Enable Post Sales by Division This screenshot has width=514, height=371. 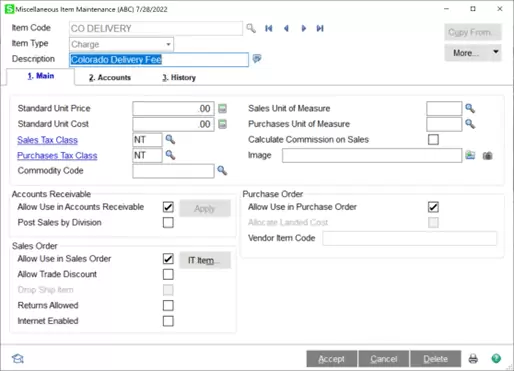tap(168, 222)
